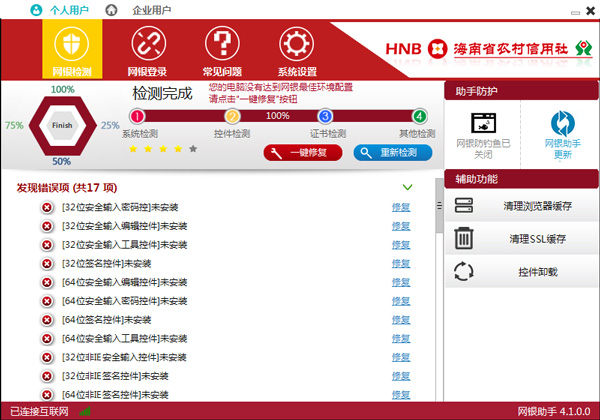Click the 清理SSL缓存 button label
Viewport: 600px width, 420px height.
pos(538,239)
